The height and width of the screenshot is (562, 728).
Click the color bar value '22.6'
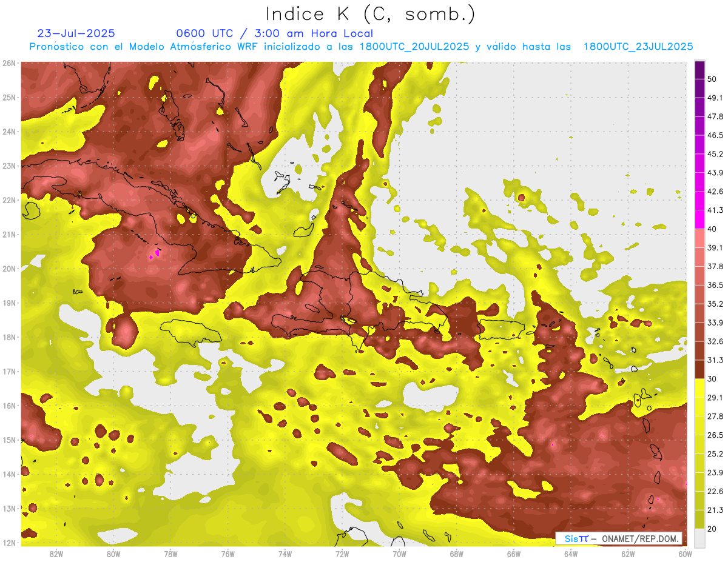tap(715, 490)
